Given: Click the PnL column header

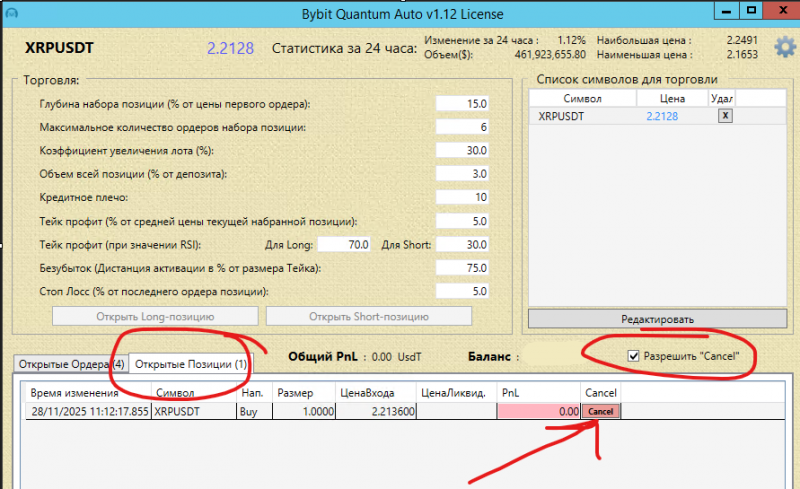Looking at the screenshot, I should 539,393.
